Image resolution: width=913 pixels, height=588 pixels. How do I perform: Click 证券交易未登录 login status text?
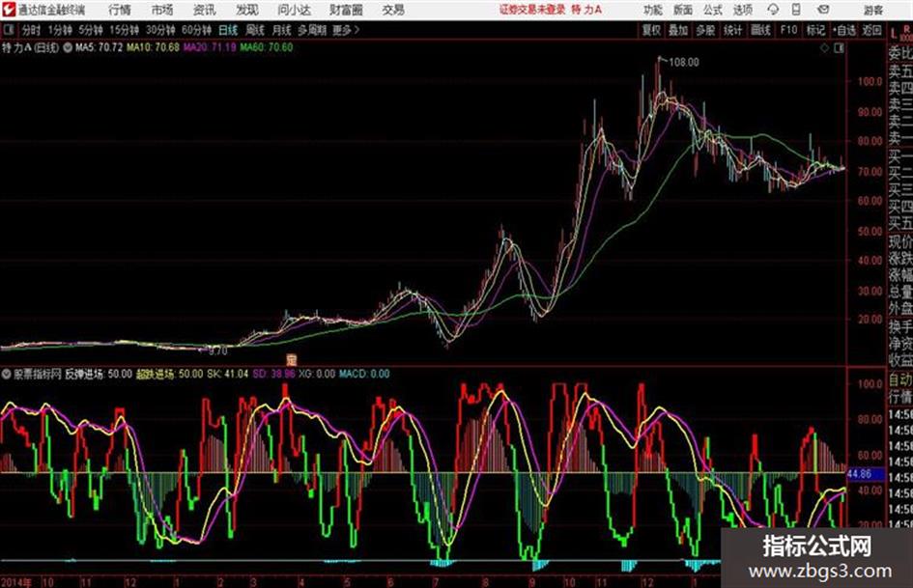(532, 10)
